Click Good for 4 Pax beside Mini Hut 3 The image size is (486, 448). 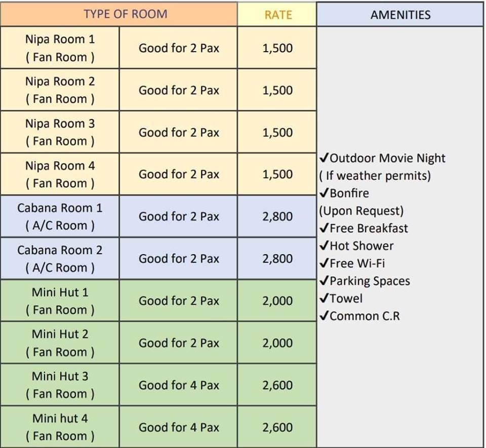(179, 385)
